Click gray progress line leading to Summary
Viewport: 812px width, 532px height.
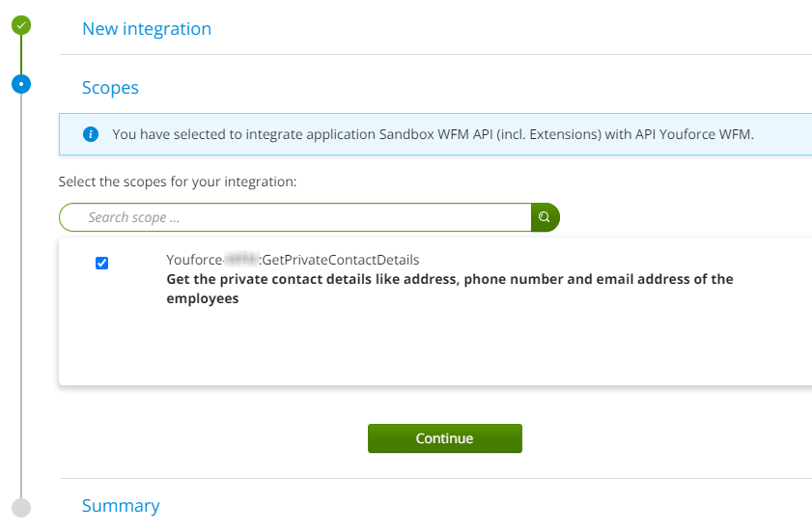[x=21, y=290]
